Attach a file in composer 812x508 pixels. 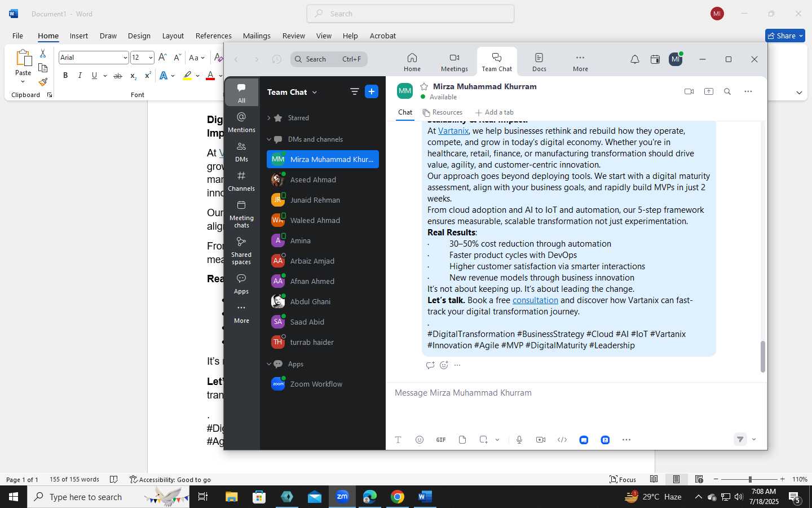point(462,440)
